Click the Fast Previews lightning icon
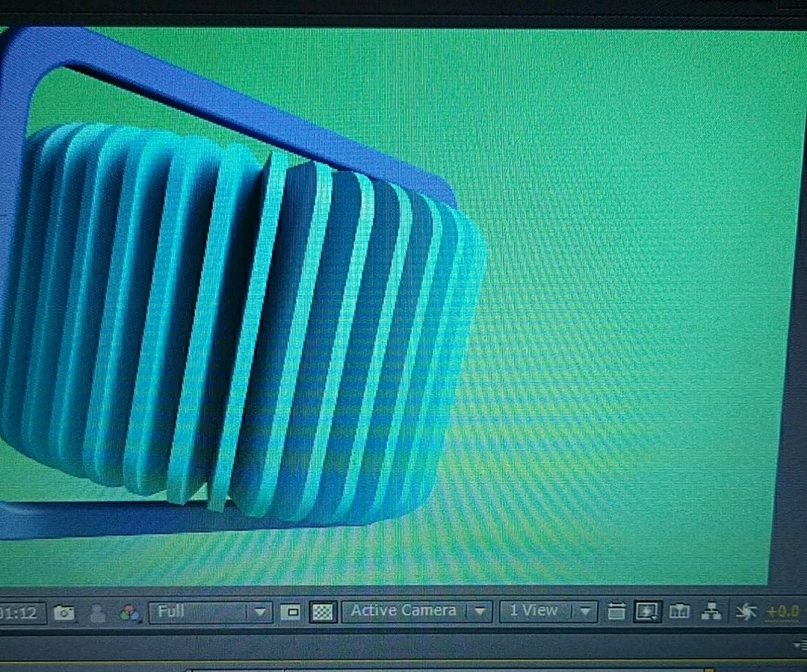 [x=646, y=611]
